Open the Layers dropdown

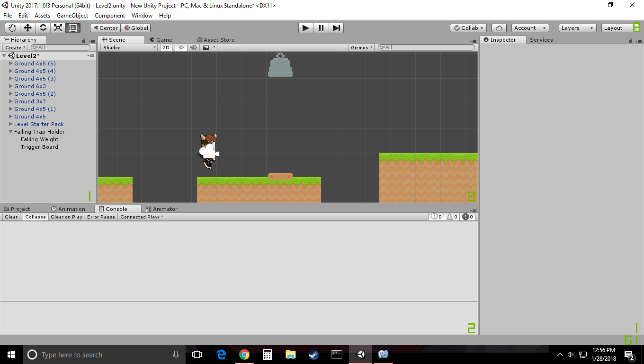click(x=577, y=28)
